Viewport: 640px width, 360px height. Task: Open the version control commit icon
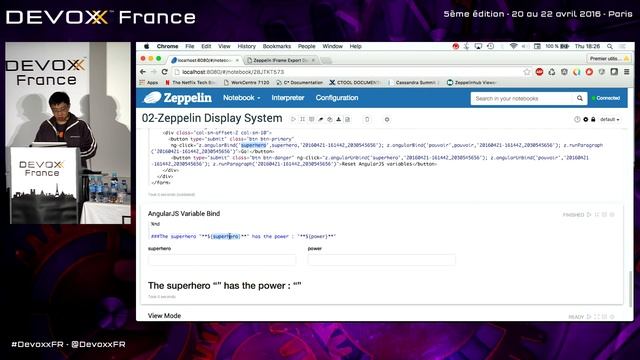click(x=347, y=119)
